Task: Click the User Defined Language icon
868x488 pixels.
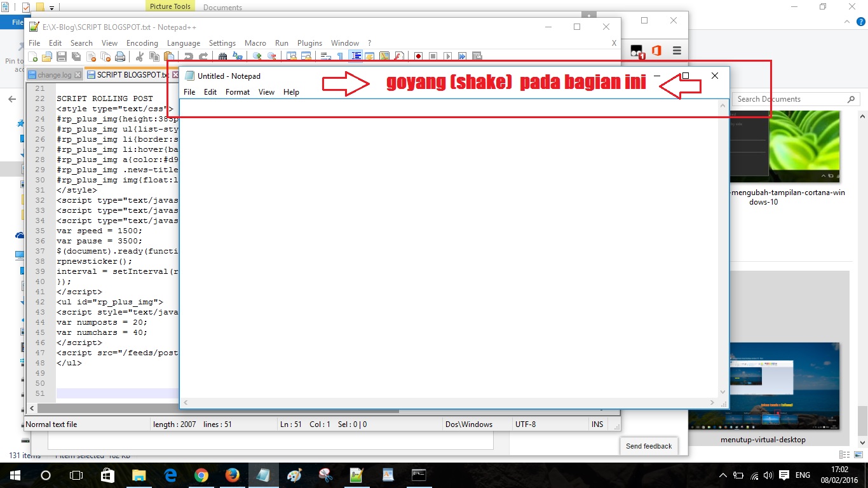Action: [369, 57]
